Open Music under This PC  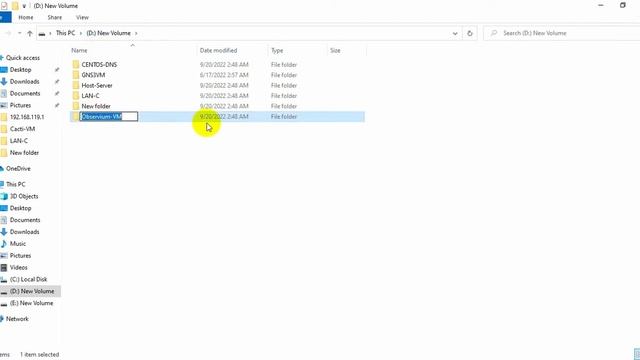click(18, 244)
